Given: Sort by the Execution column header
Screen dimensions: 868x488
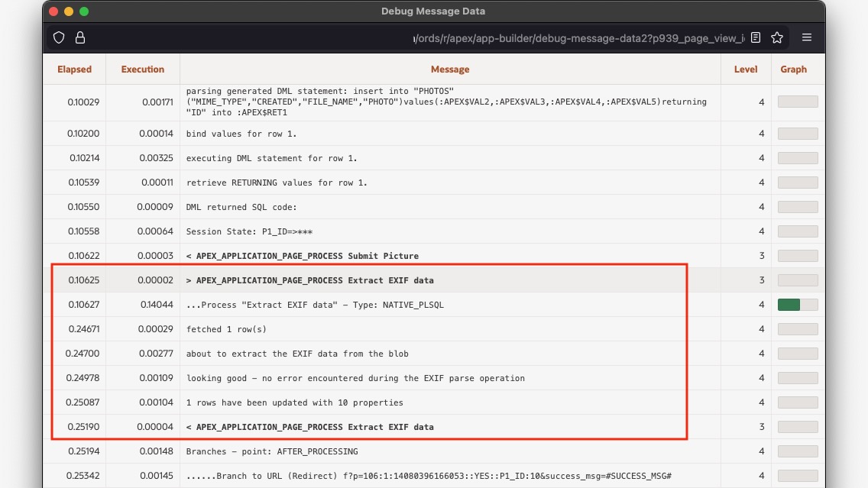Looking at the screenshot, I should click(142, 69).
